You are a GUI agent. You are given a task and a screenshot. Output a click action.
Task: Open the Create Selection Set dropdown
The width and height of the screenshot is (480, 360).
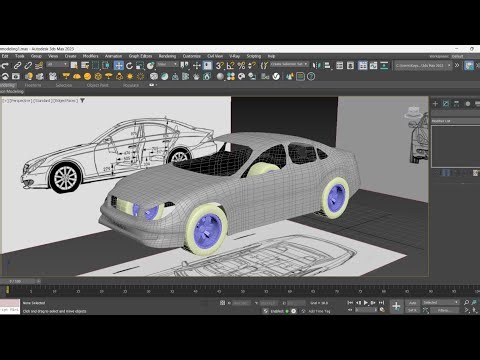click(289, 64)
